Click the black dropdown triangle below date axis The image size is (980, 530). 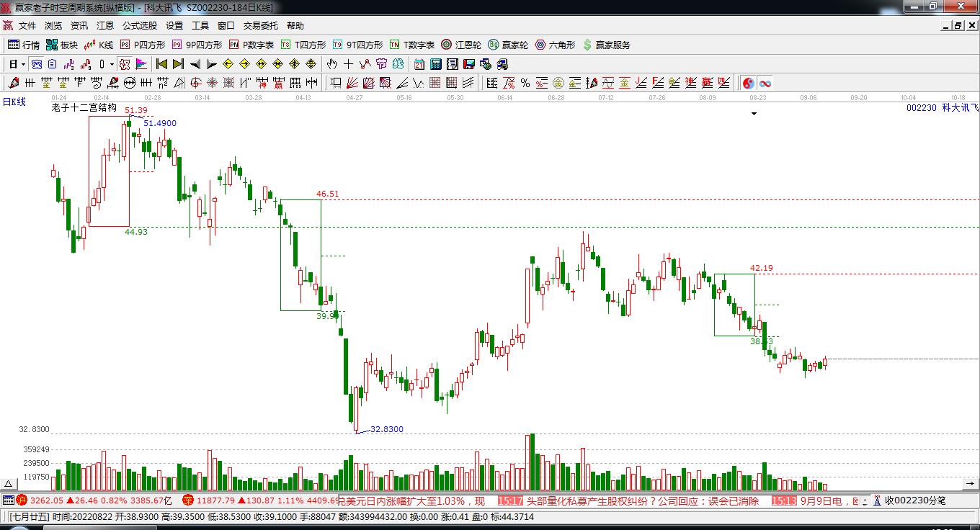point(754,114)
